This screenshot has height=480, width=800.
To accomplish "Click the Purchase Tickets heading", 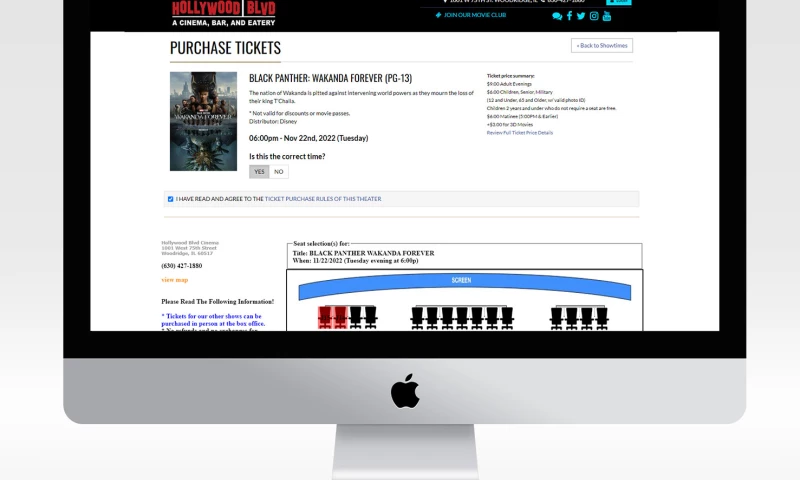I will point(226,48).
